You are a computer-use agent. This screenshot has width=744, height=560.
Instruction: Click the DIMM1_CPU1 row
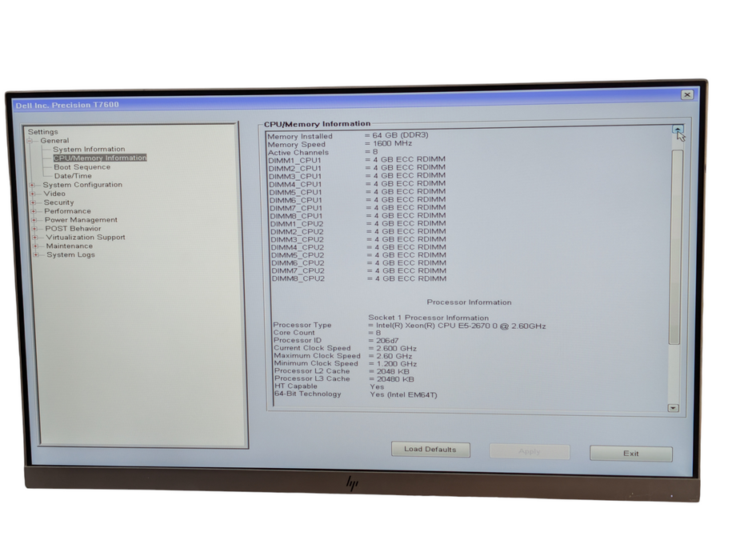coord(357,160)
